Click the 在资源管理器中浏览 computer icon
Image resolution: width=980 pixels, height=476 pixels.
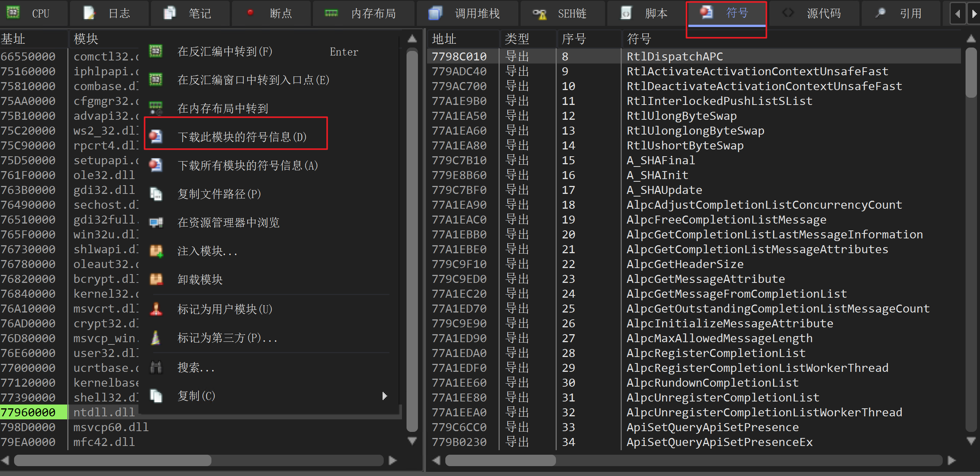(156, 222)
